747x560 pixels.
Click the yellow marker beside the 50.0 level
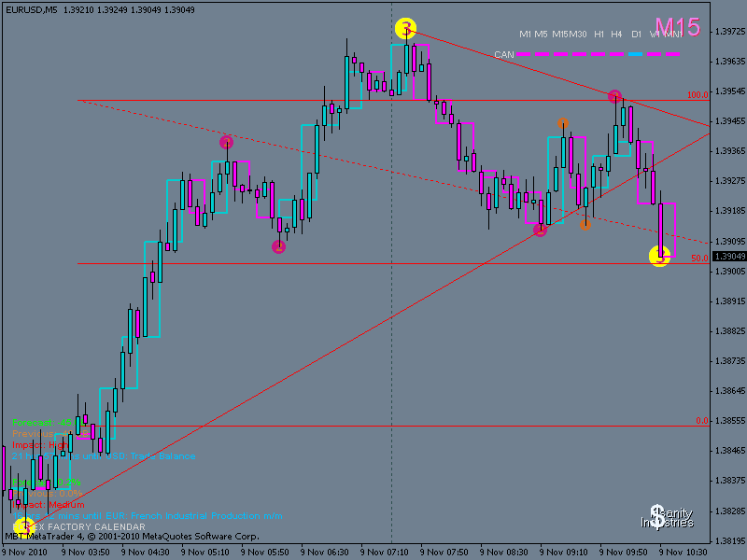click(x=660, y=256)
